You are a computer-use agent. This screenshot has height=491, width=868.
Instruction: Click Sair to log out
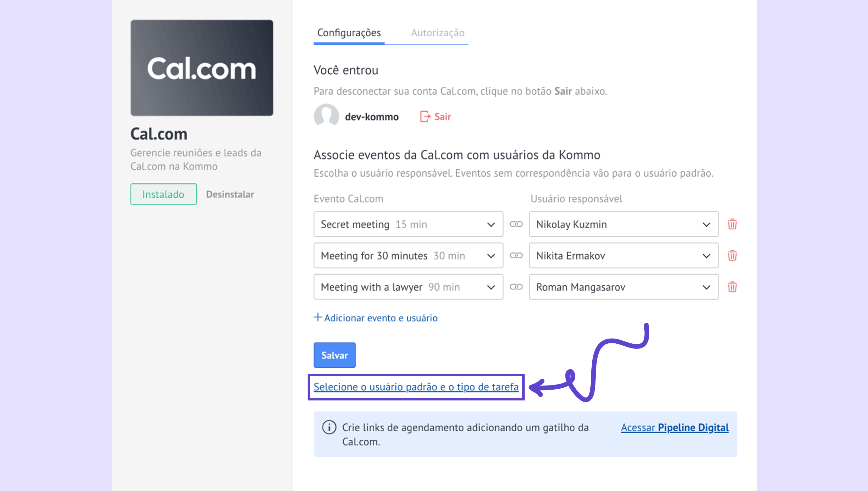click(436, 117)
